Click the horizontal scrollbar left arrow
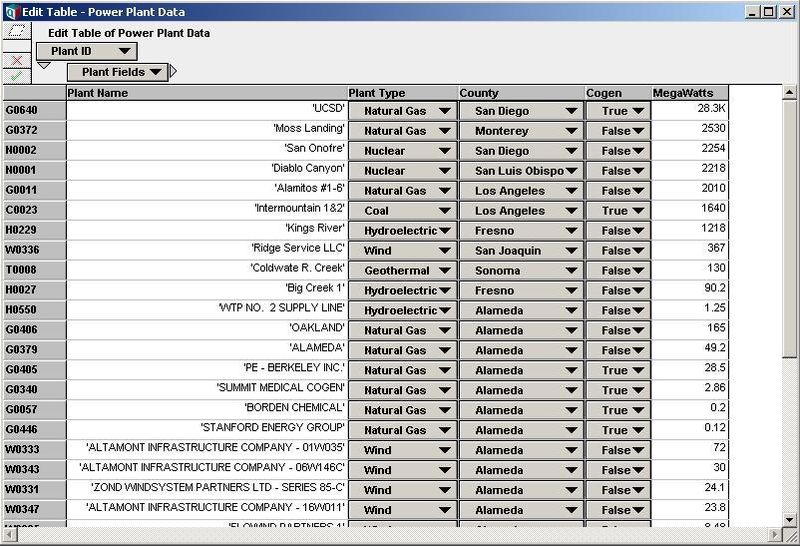800x546 pixels. [10, 535]
